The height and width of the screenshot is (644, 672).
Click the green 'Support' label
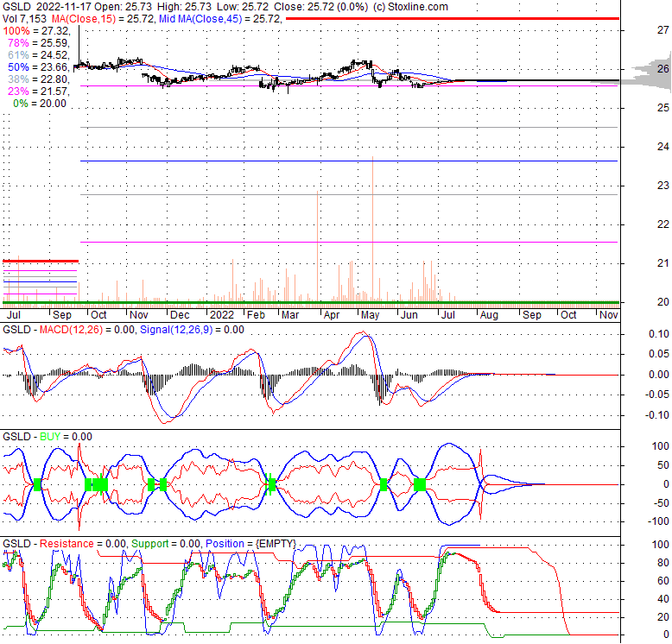coord(150,544)
